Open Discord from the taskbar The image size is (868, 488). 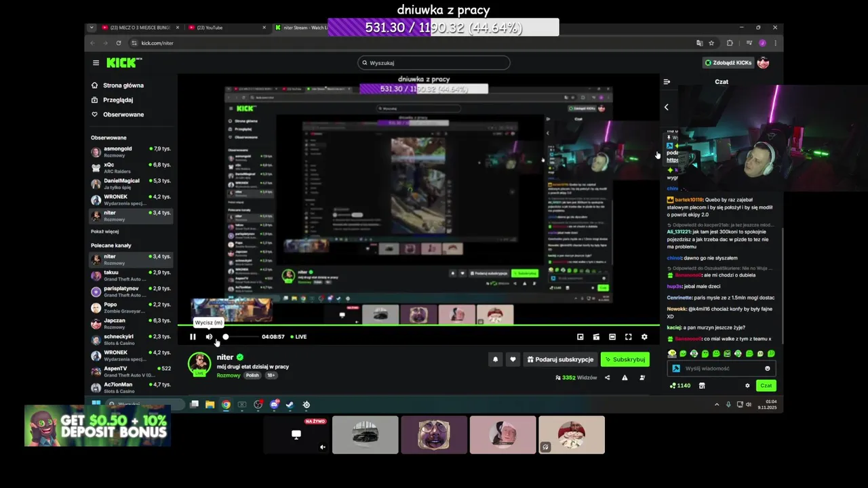[274, 405]
